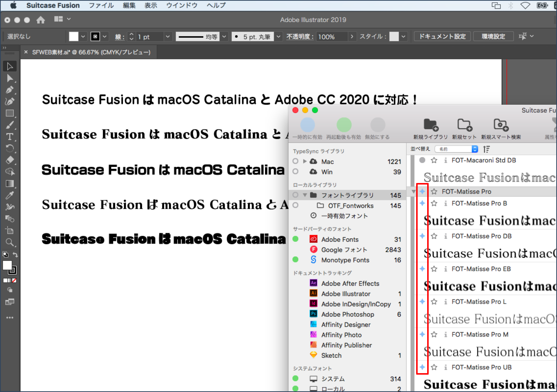The height and width of the screenshot is (392, 557).
Task: Open graphic style dropdown arrow
Action: 403,37
